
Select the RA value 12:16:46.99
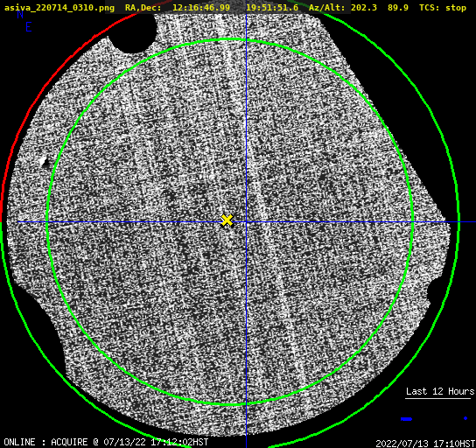coord(201,8)
